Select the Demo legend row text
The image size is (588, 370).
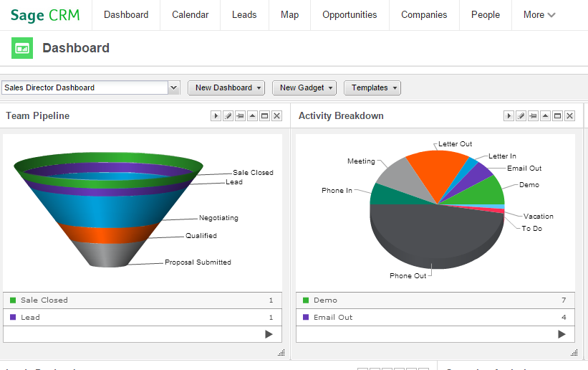(x=325, y=300)
